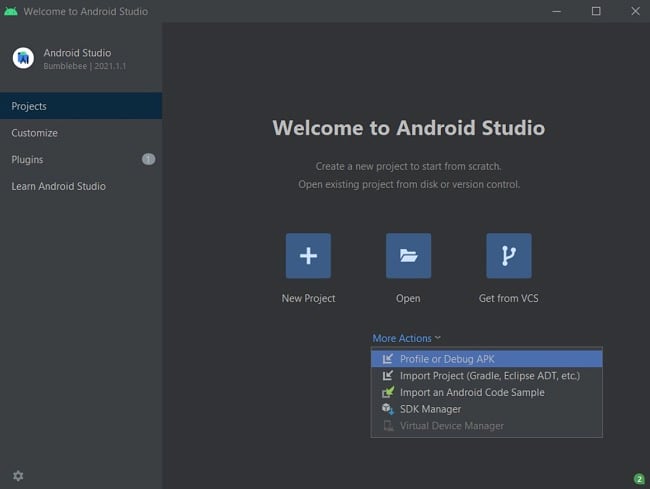
Task: Click the Open label under folder
Action: coord(408,298)
